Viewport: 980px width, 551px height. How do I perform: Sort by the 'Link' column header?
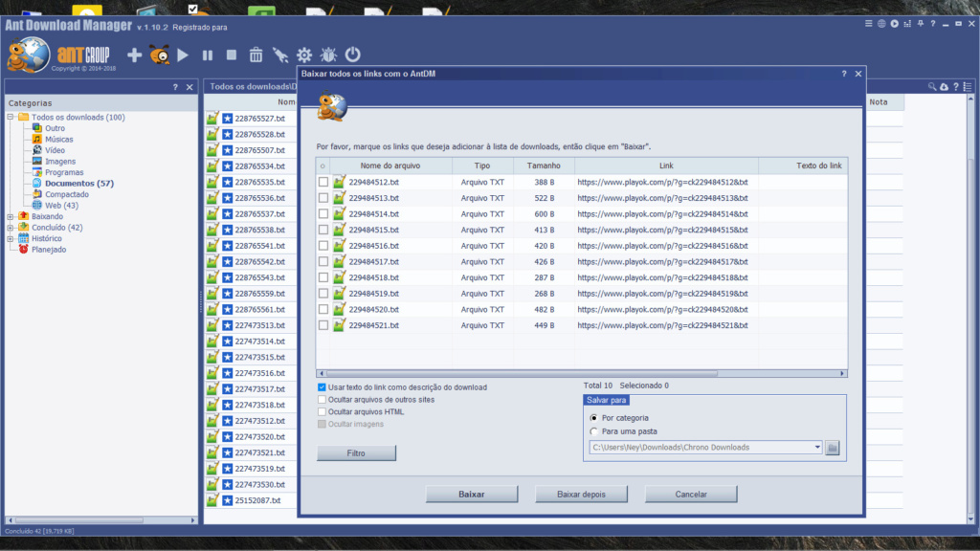(x=666, y=165)
